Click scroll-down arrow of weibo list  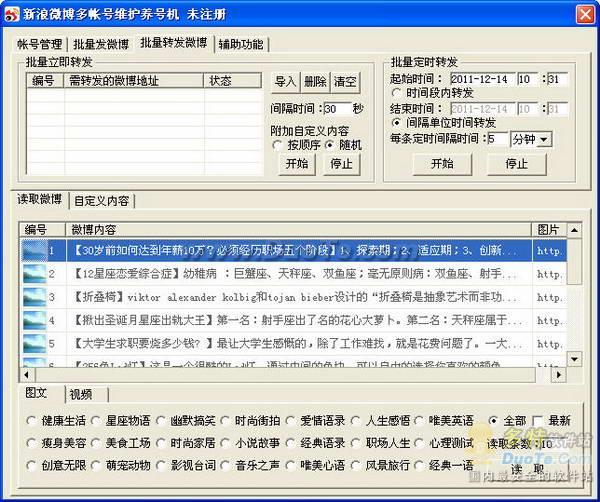(574, 359)
